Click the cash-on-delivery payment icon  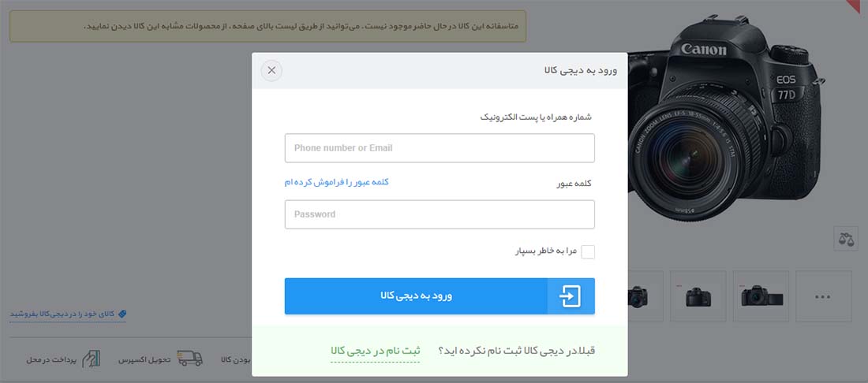coord(92,359)
